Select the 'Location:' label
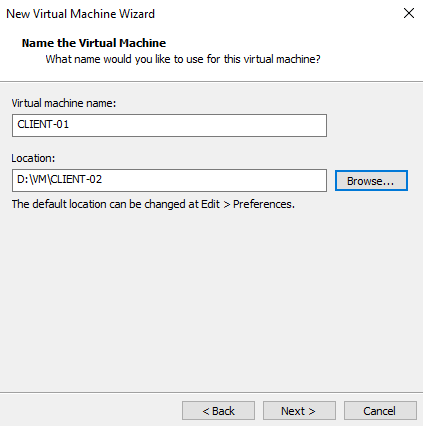Viewport: 423px width, 426px height. tap(33, 158)
